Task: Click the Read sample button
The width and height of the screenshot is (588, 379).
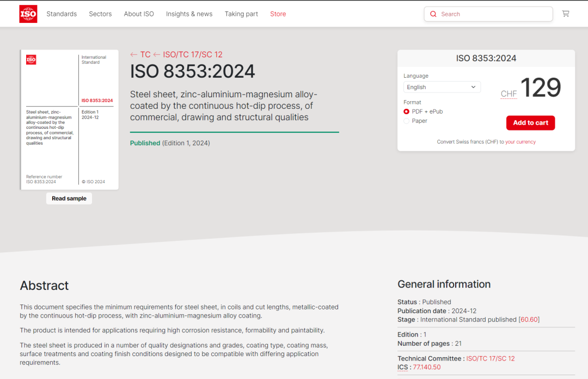Action: [69, 198]
